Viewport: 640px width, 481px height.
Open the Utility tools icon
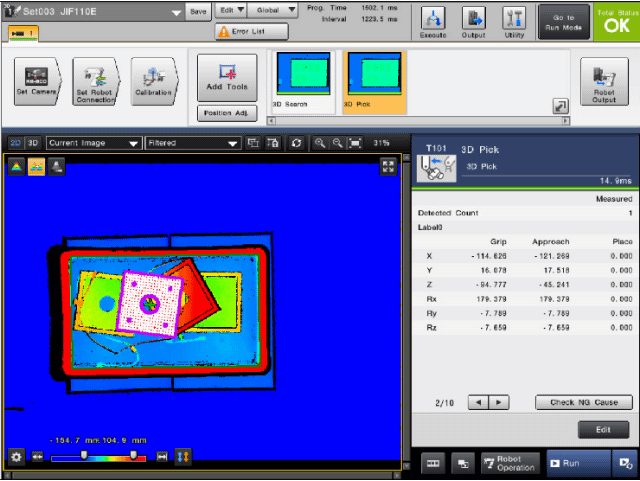point(515,21)
